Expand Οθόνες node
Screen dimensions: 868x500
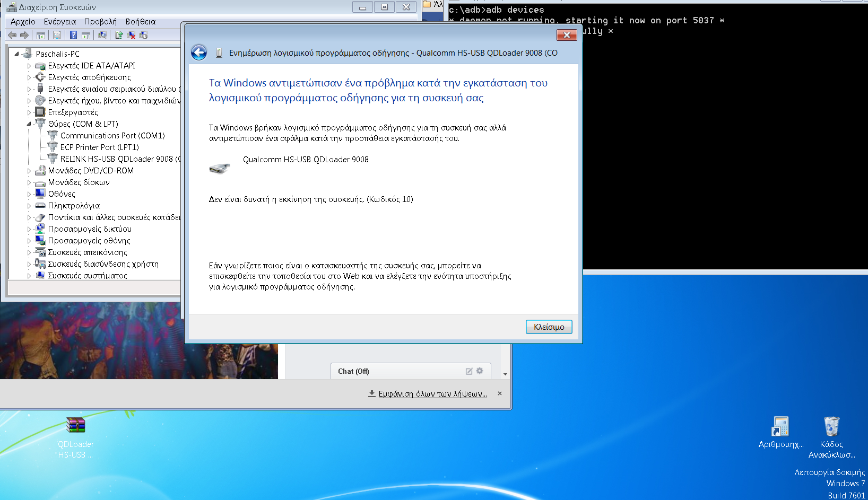(x=29, y=194)
